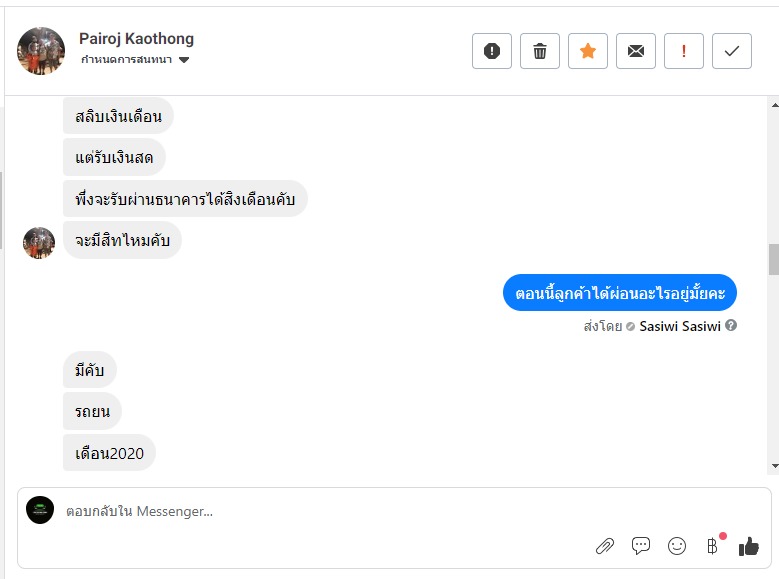This screenshot has height=579, width=779.
Task: Click the Sasiwi Sasiwi sender name
Action: pos(680,326)
